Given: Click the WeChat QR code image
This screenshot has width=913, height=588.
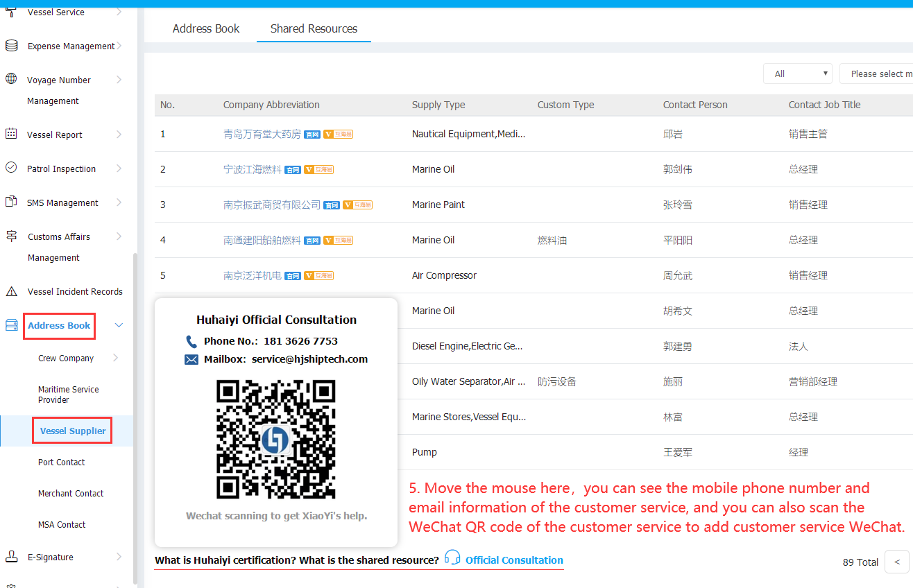Looking at the screenshot, I should tap(276, 439).
